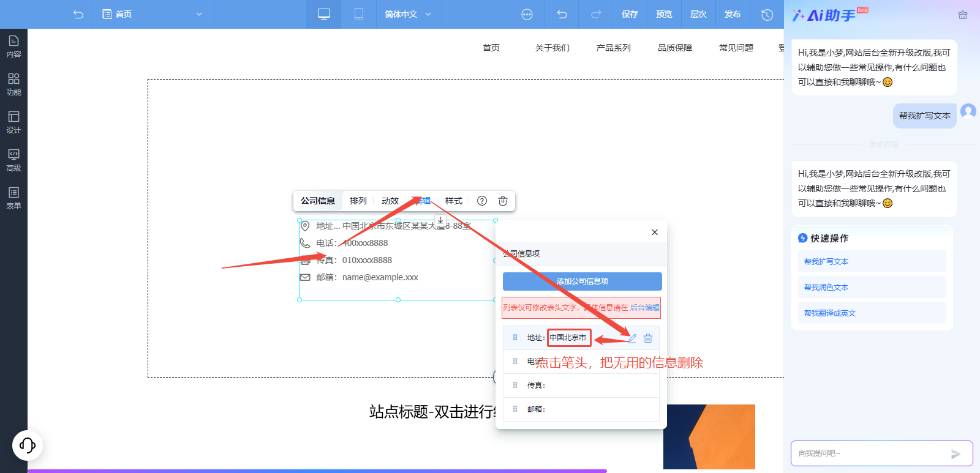Screen dimensions: 980x473
Task: Select the 样式 tab in component toolbar
Action: (x=454, y=201)
